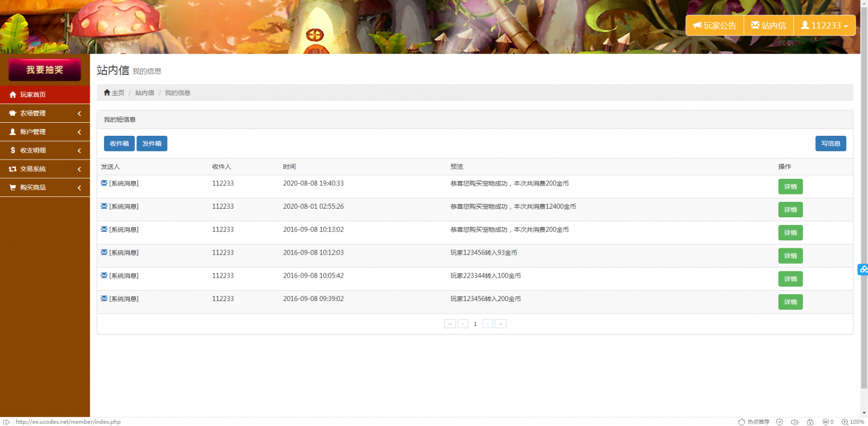Expand the 农场管理 sidebar menu
This screenshot has width=868, height=426.
pyautogui.click(x=45, y=113)
